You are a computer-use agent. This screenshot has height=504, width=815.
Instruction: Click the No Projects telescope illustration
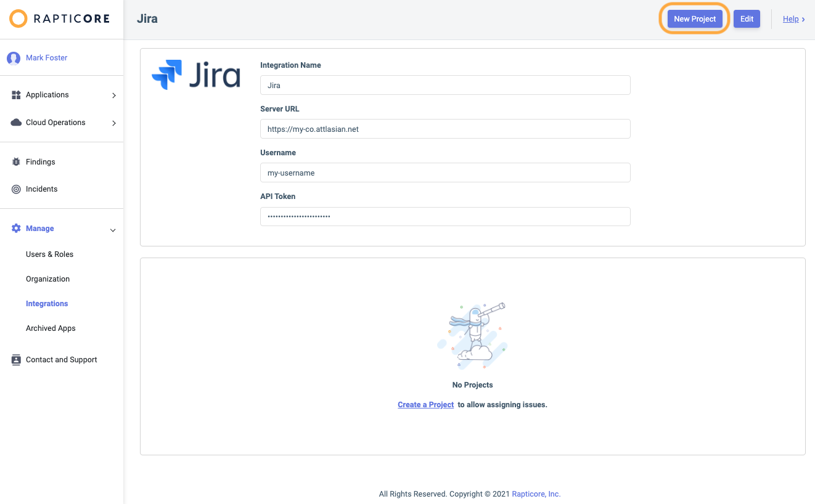pyautogui.click(x=472, y=335)
